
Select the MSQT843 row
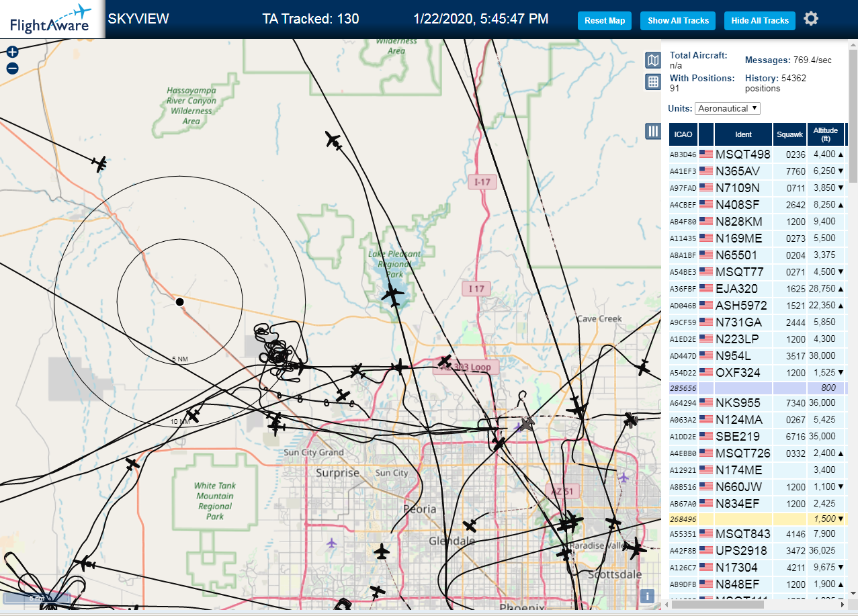tap(757, 533)
